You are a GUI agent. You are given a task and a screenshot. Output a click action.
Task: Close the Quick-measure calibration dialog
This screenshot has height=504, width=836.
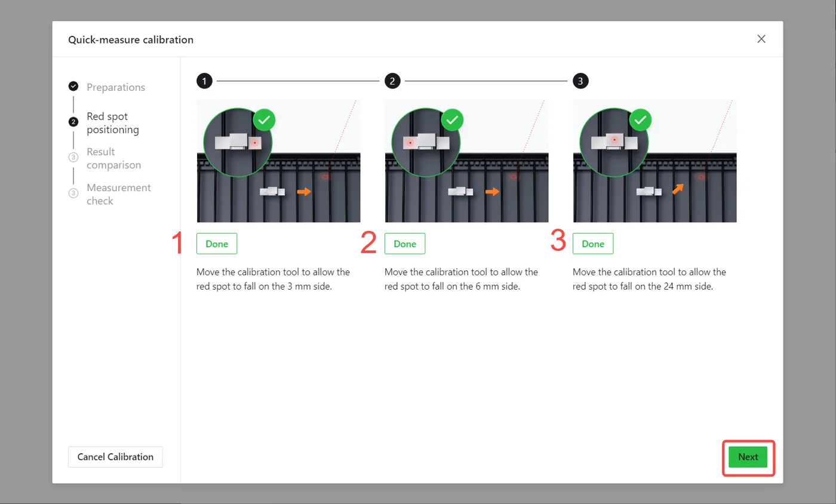(761, 39)
